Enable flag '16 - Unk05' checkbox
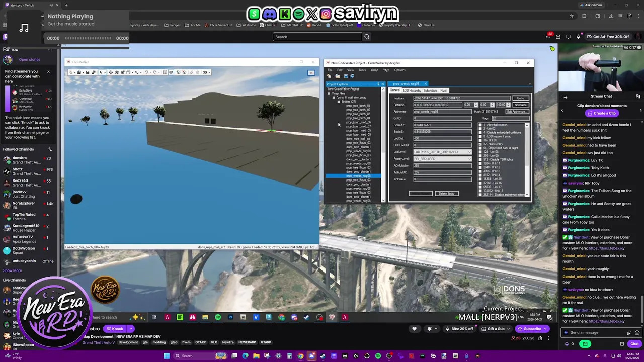 tap(480, 140)
